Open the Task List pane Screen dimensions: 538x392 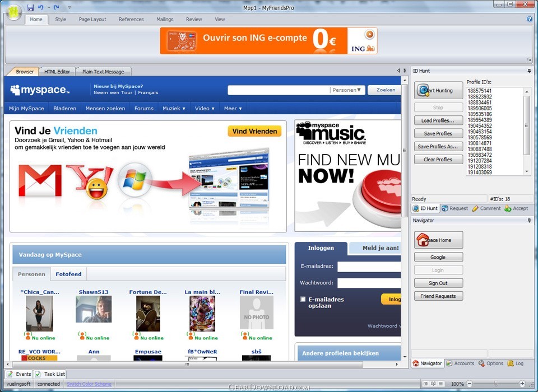click(50, 374)
